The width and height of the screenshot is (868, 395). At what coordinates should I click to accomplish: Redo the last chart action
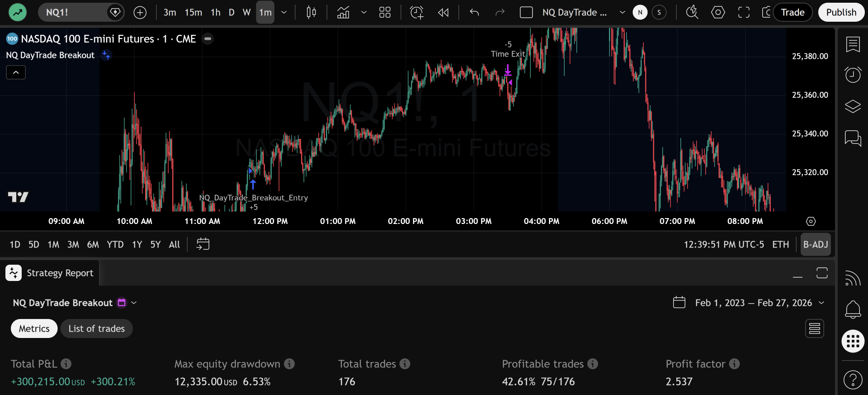[500, 12]
